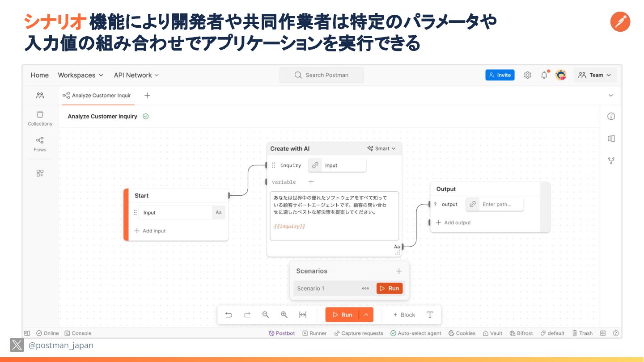Open the user avatar profile

coord(561,75)
